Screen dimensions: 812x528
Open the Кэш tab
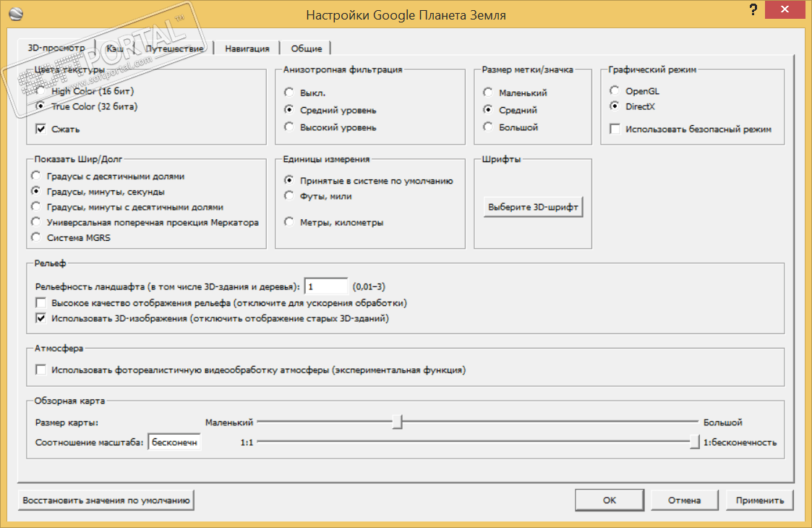(x=114, y=48)
